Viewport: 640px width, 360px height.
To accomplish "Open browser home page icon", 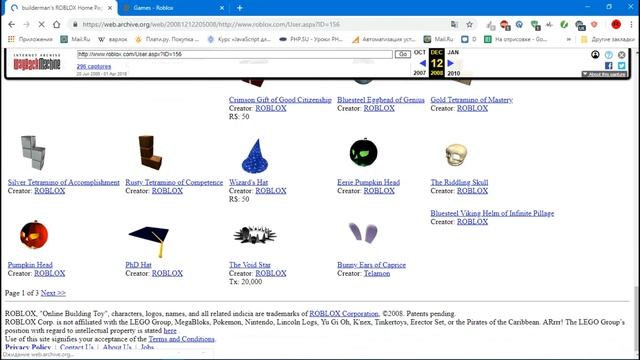I will pyautogui.click(x=56, y=24).
